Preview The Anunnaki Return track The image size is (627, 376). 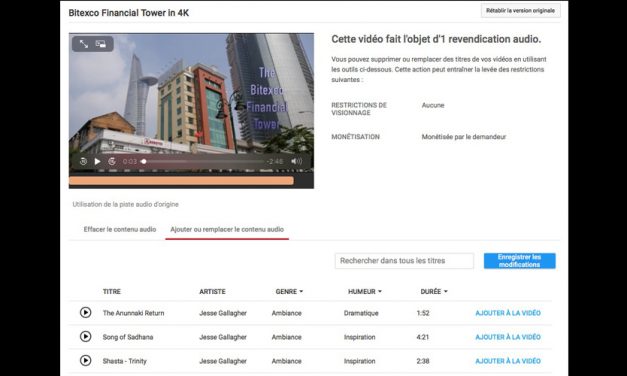(85, 312)
